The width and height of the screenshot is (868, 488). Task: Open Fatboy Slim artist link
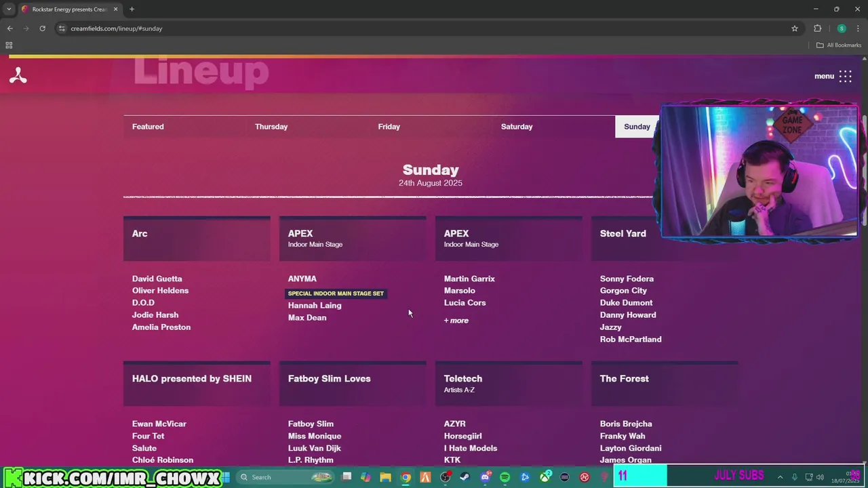pos(311,424)
